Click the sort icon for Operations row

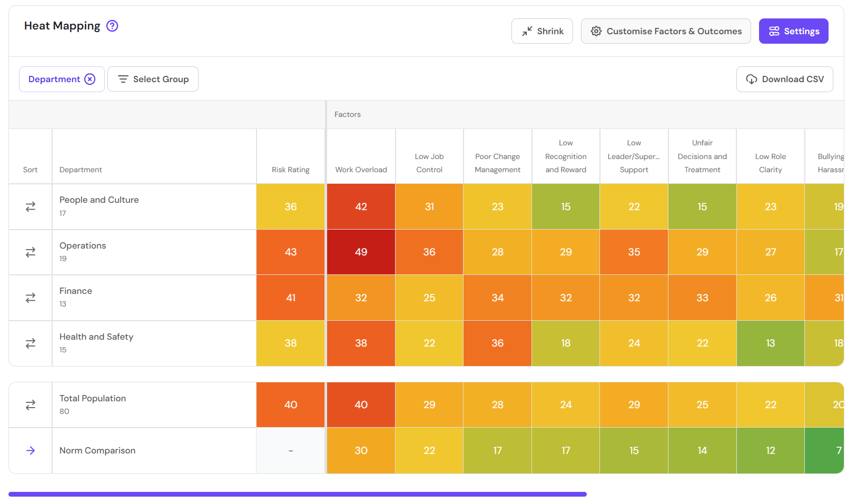click(30, 252)
